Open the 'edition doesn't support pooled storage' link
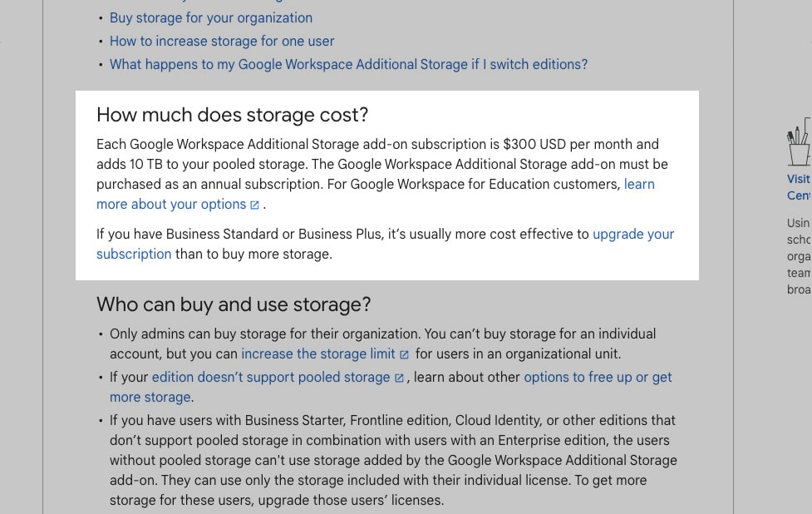This screenshot has height=514, width=812. pos(270,378)
